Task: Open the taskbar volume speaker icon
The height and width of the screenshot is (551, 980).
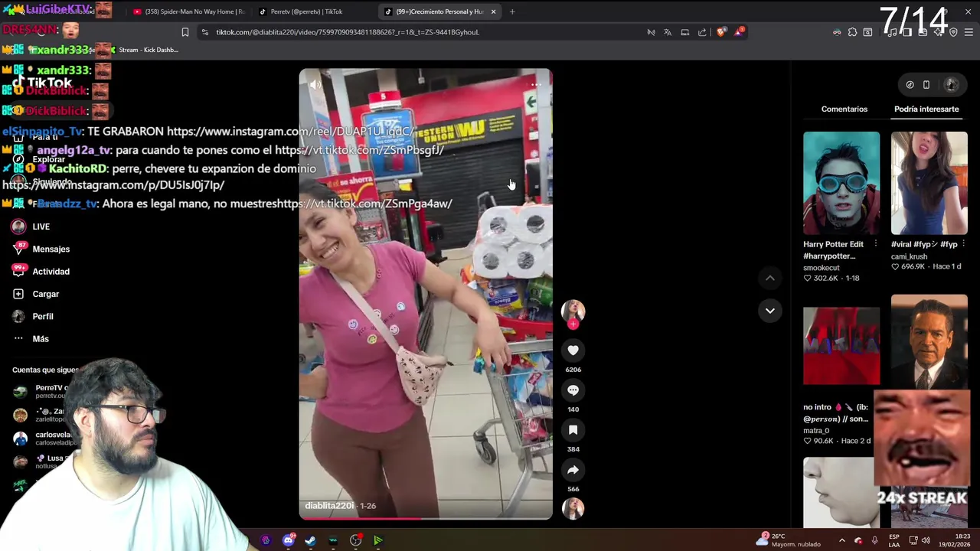Action: pyautogui.click(x=925, y=540)
